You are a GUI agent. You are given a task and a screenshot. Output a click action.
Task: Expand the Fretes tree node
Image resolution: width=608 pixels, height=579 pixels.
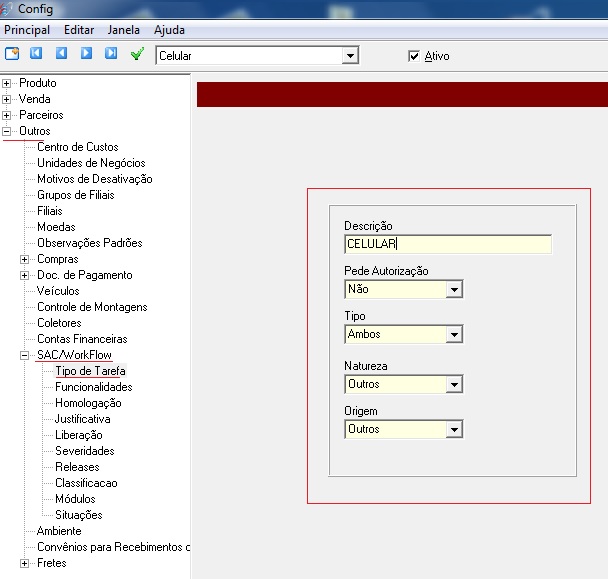[24, 563]
